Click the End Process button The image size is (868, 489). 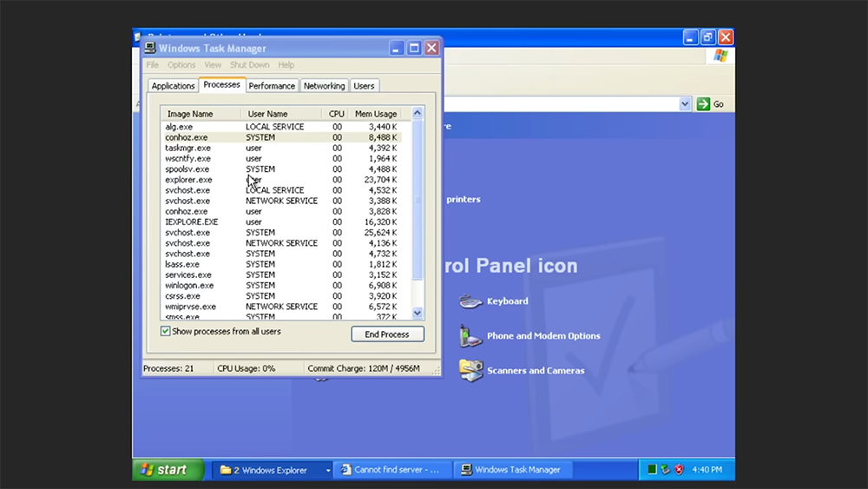(x=387, y=334)
